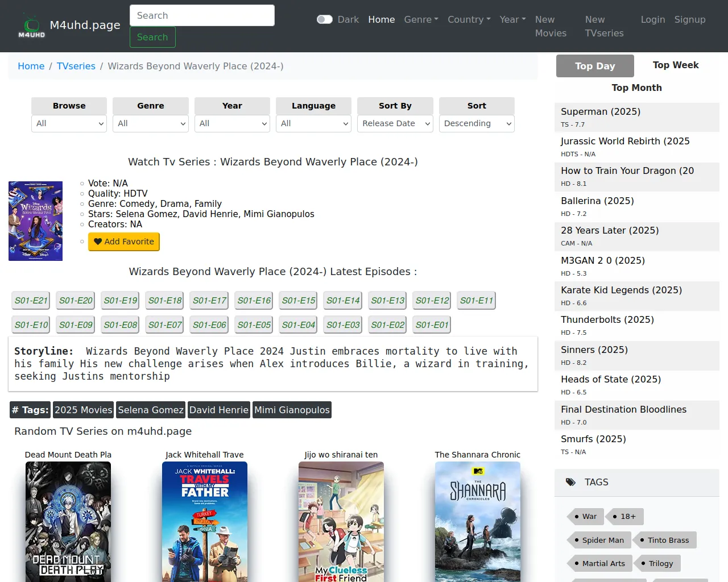Select the Tinto Brass tag
This screenshot has width=728, height=582.
tap(664, 541)
